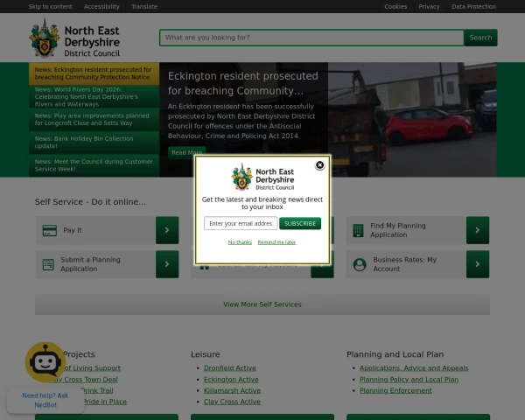Open Pride in Place link
Screen dimensions: 525x420
tap(105, 402)
